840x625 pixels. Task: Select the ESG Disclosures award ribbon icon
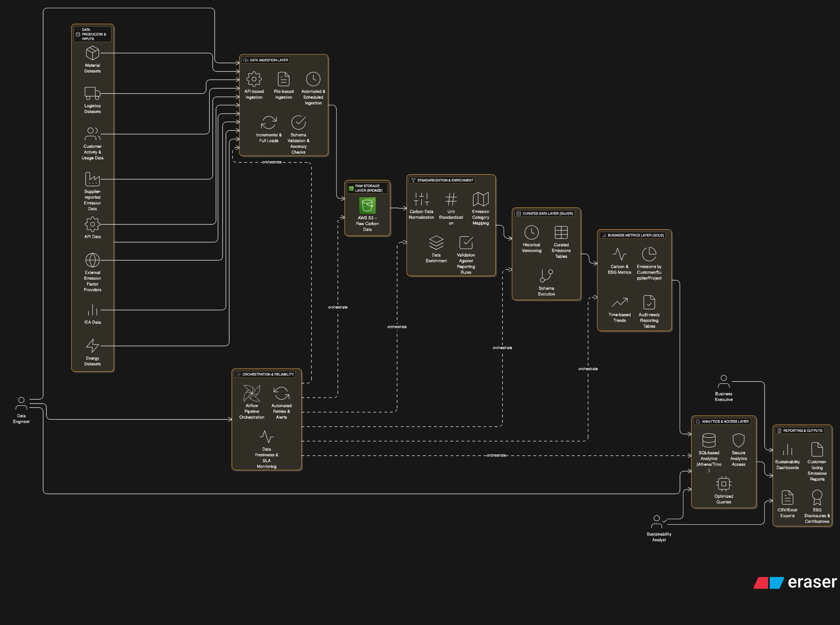coord(817,497)
